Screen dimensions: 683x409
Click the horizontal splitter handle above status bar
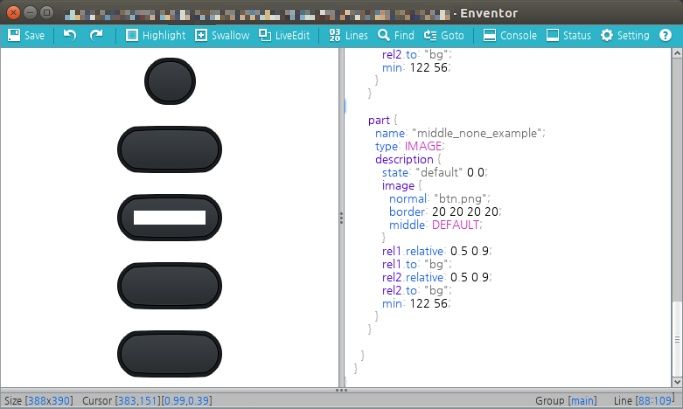click(x=341, y=390)
